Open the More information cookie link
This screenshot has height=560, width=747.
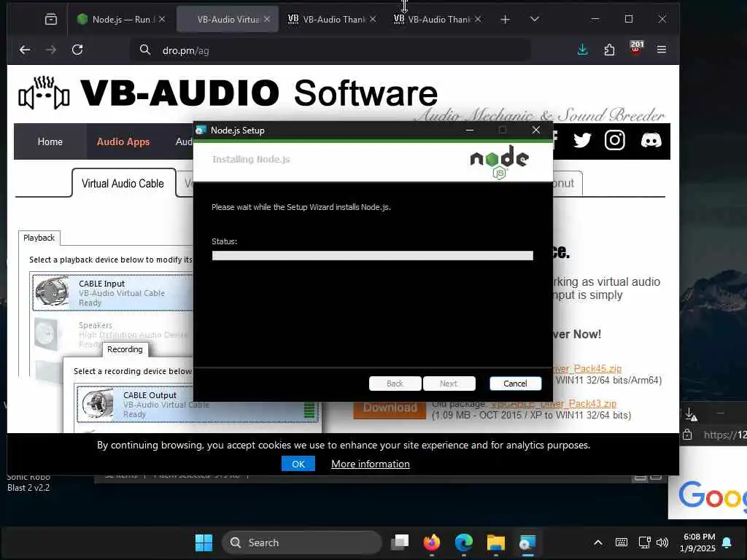tap(370, 464)
